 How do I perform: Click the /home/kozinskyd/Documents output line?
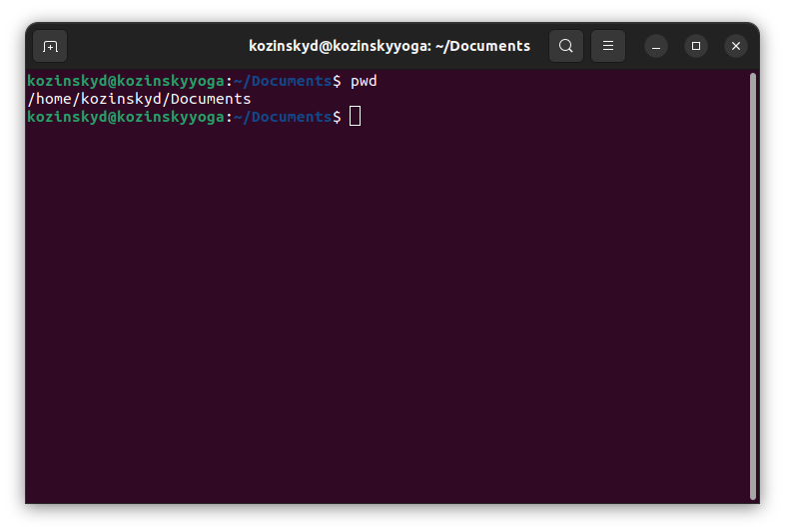(x=139, y=99)
